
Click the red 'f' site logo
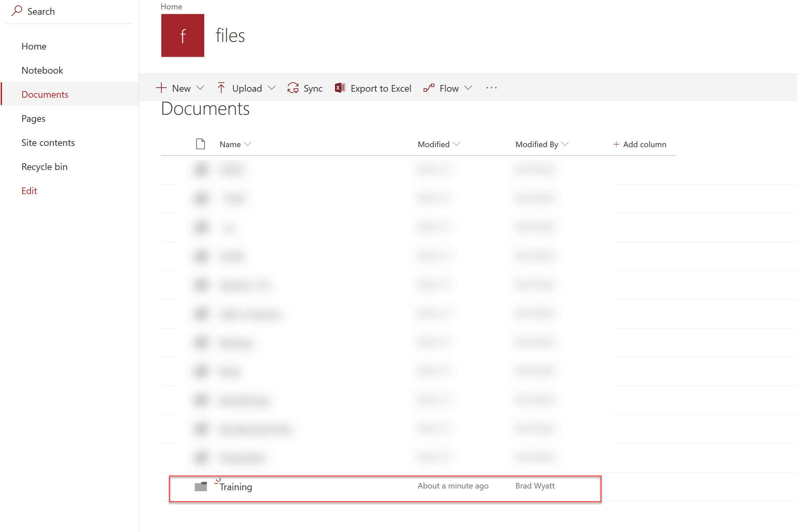pyautogui.click(x=183, y=35)
